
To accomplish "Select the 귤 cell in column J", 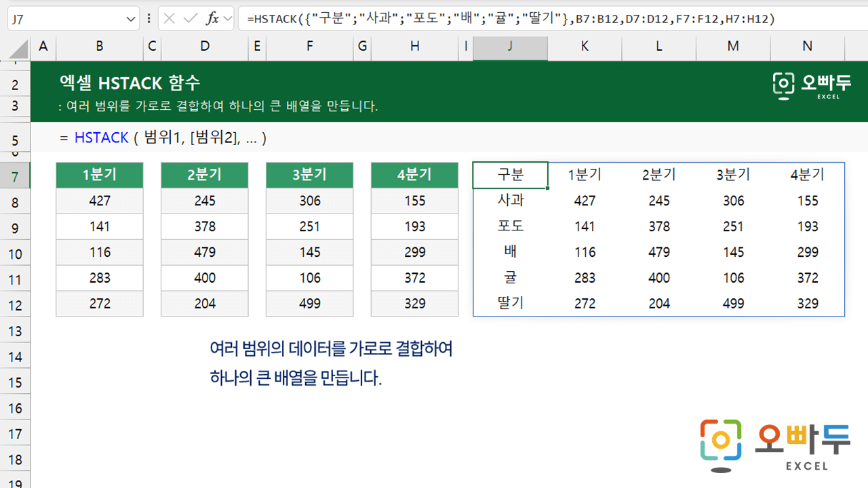I will pyautogui.click(x=511, y=278).
